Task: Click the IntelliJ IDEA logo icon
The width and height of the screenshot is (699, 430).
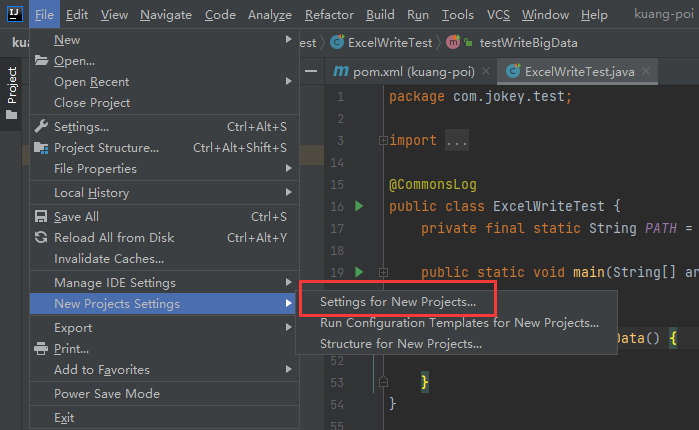Action: pos(14,14)
